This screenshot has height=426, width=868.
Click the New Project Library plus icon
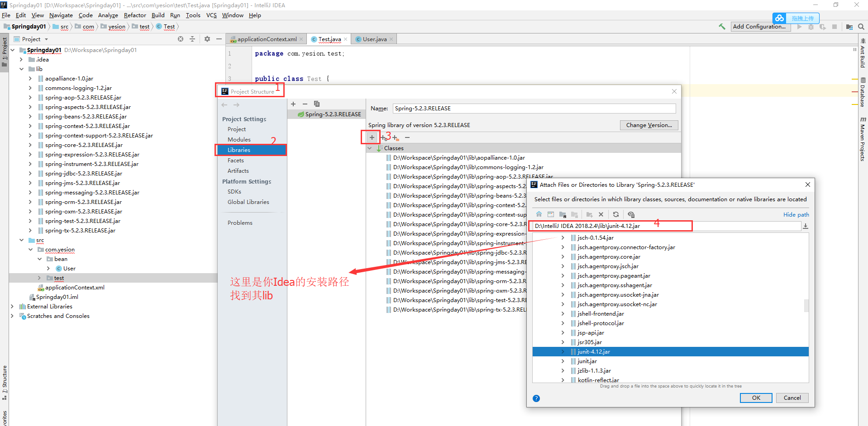293,104
